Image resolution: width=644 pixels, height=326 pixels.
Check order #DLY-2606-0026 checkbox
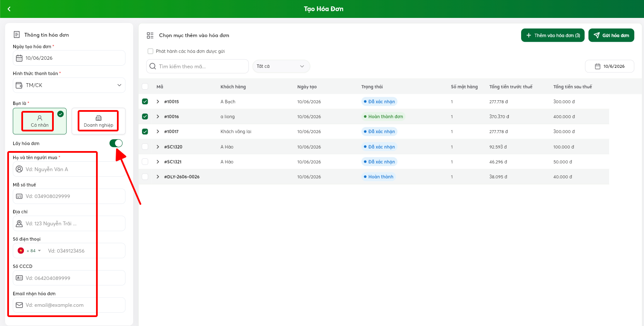[145, 177]
